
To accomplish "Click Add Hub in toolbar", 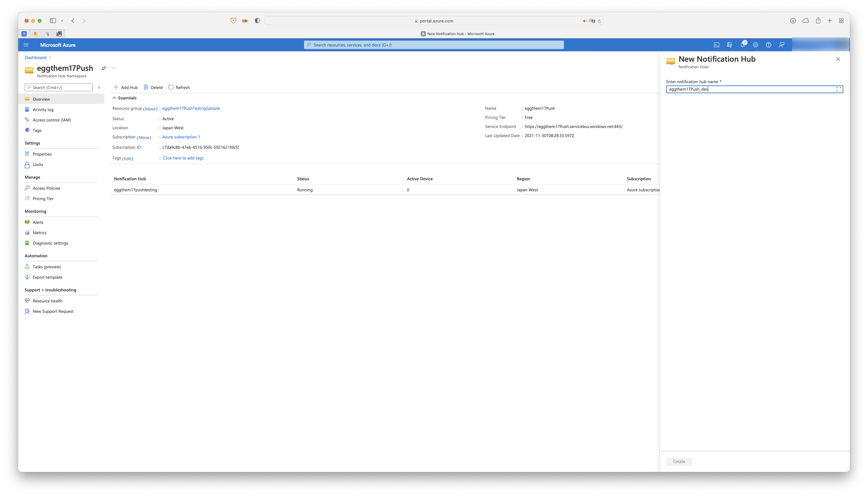I will 126,88.
